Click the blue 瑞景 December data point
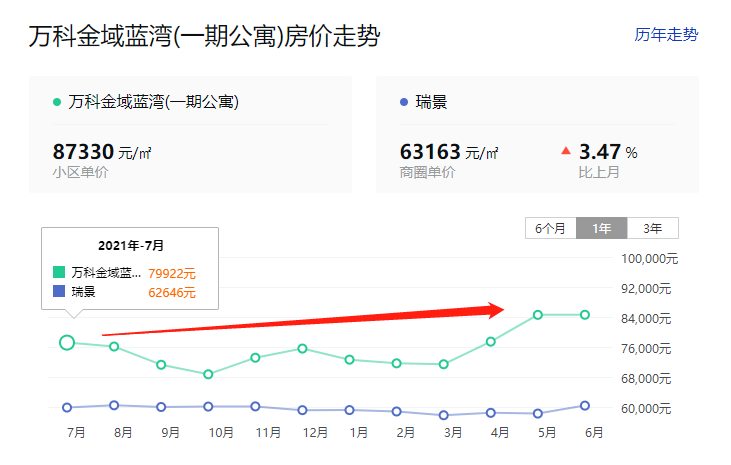The image size is (731, 465). tap(303, 410)
